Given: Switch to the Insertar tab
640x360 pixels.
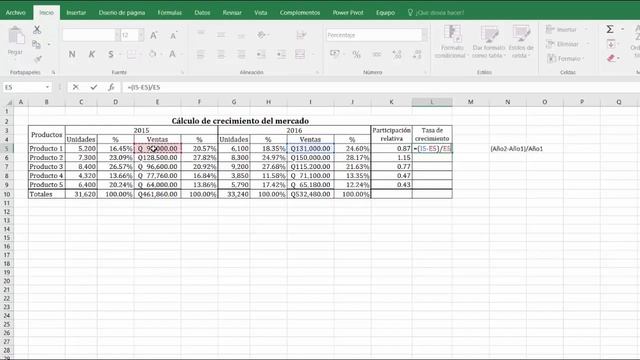Looking at the screenshot, I should coord(76,13).
